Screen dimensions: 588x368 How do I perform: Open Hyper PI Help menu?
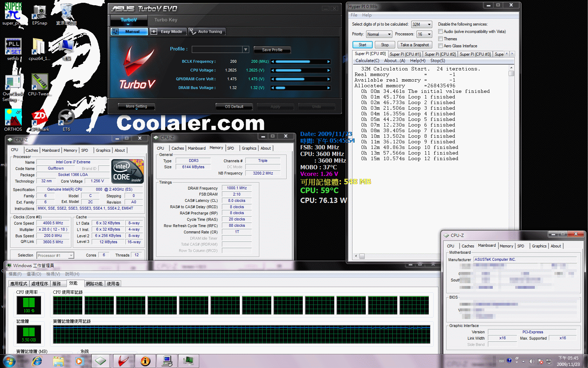pos(367,15)
